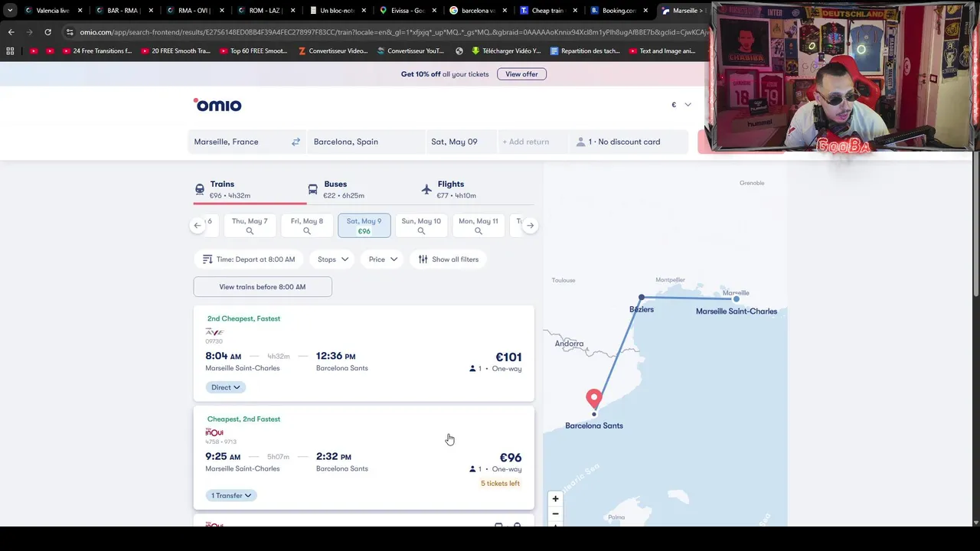Select the Flights tab

(x=476, y=190)
